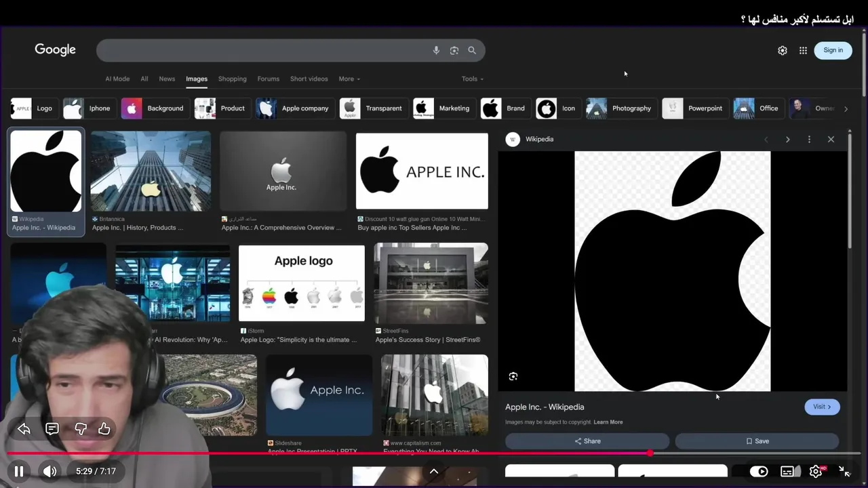Toggle the autoplay switch
The image size is (868, 488).
click(x=759, y=472)
